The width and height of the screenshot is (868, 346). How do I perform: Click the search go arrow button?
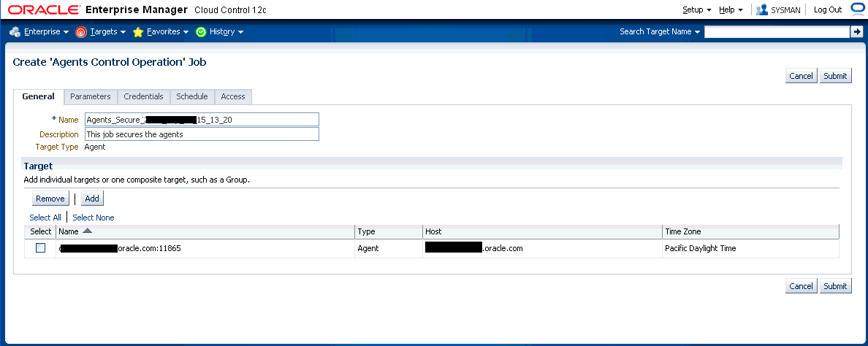pyautogui.click(x=856, y=32)
